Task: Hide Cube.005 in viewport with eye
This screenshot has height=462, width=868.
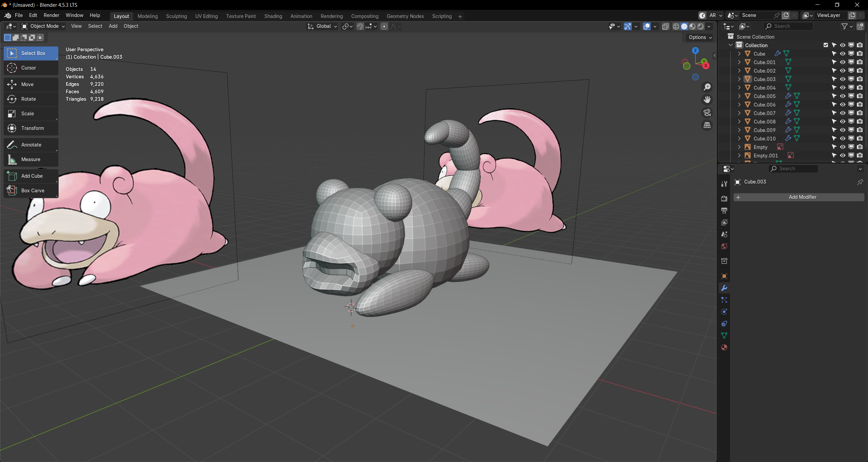Action: coord(843,96)
